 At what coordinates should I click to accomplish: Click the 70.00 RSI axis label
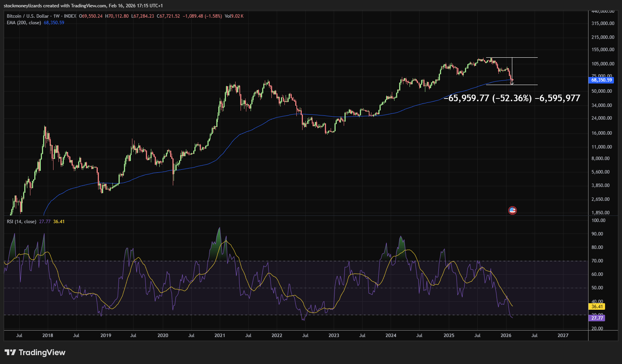(x=597, y=261)
